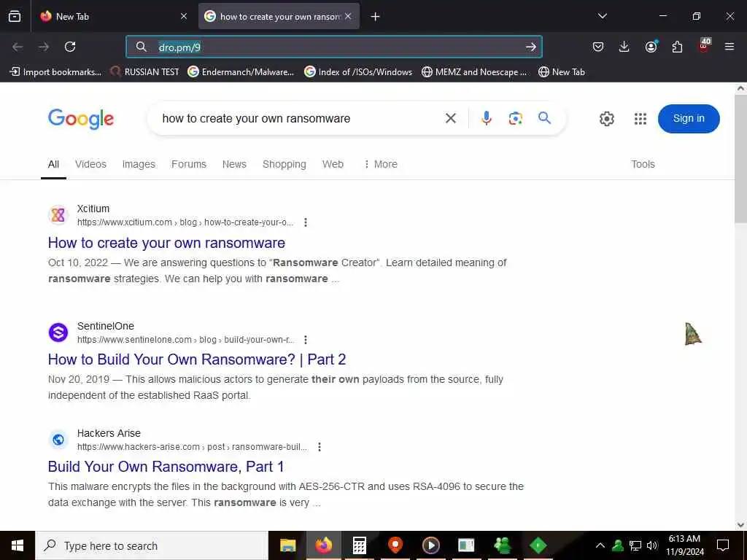Image resolution: width=747 pixels, height=560 pixels.
Task: Open 'Build Your Own Ransomware, Part 1' link
Action: [166, 467]
